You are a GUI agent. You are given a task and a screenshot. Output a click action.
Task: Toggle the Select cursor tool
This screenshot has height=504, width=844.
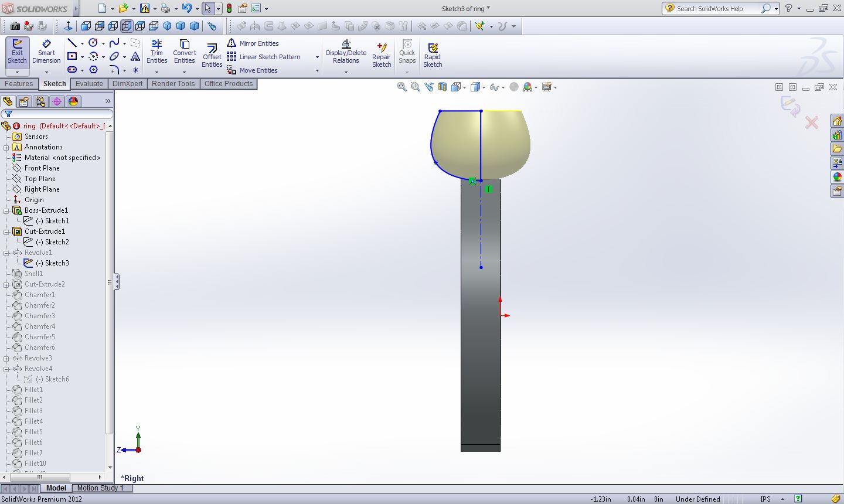pyautogui.click(x=207, y=8)
